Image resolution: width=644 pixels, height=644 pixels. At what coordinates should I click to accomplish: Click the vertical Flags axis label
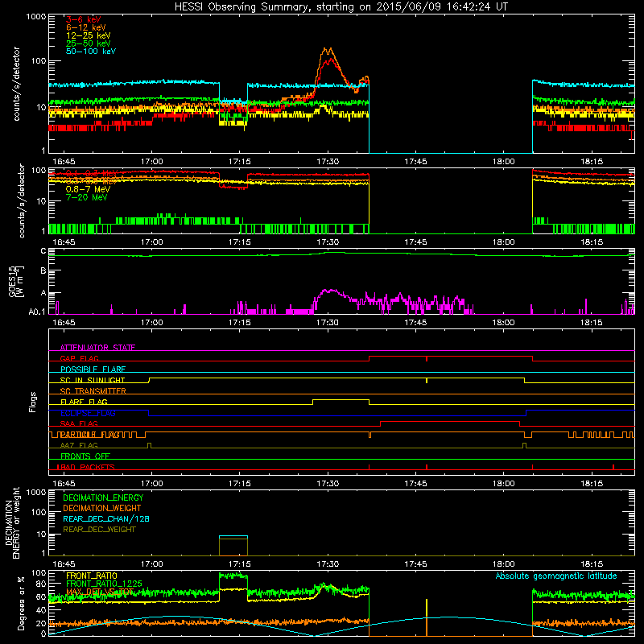pyautogui.click(x=33, y=402)
